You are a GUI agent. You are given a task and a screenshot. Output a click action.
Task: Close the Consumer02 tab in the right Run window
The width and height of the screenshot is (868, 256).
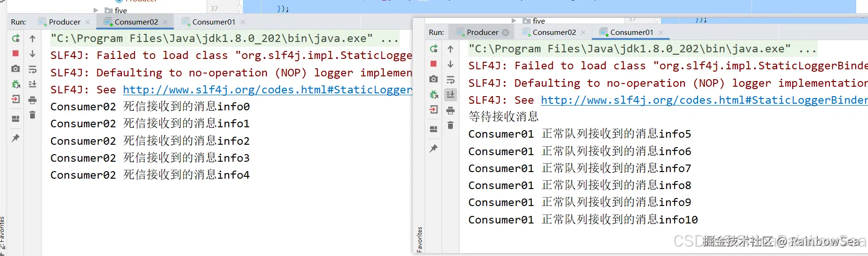click(583, 33)
